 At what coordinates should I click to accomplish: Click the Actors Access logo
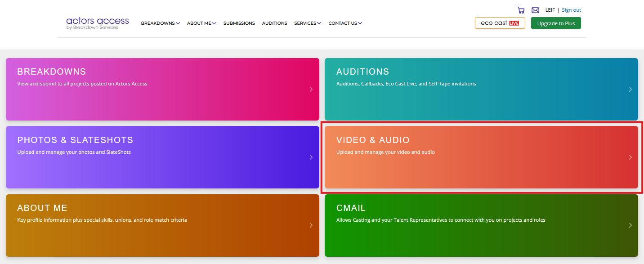(98, 23)
